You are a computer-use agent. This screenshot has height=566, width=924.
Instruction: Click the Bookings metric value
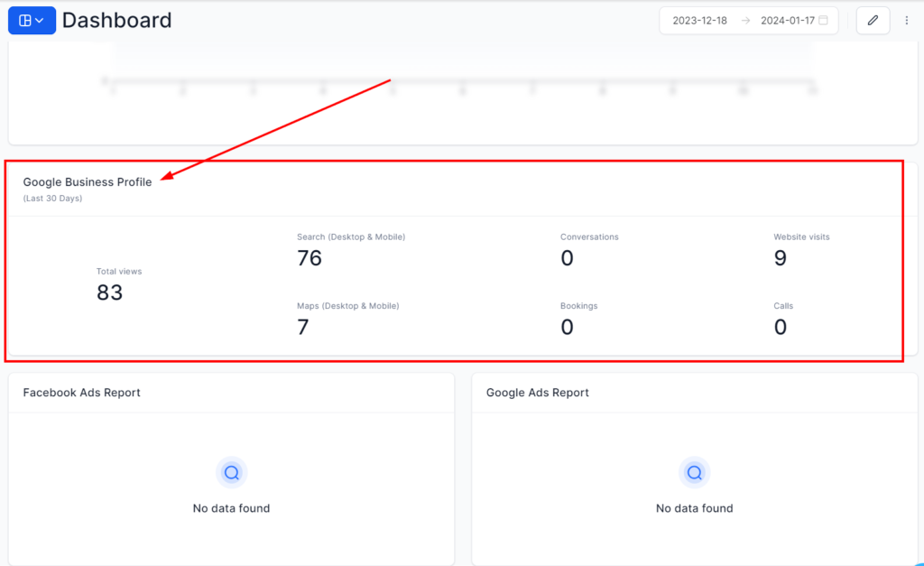click(567, 327)
